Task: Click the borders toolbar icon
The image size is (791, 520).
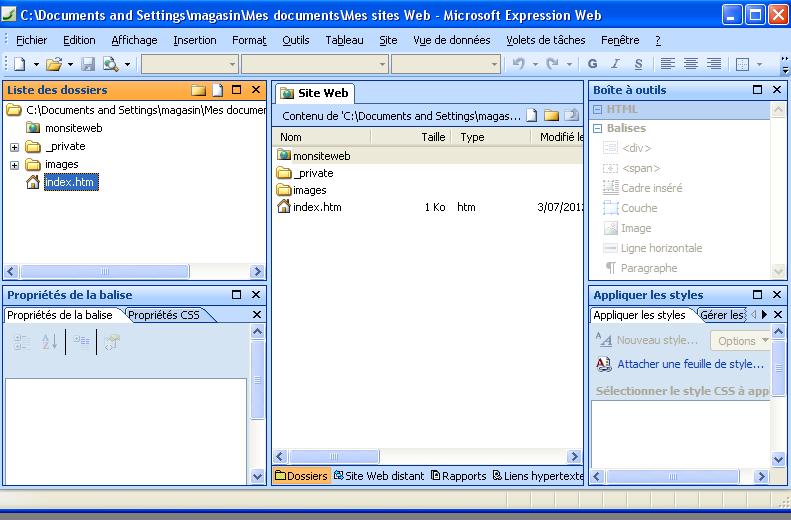Action: coord(743,64)
